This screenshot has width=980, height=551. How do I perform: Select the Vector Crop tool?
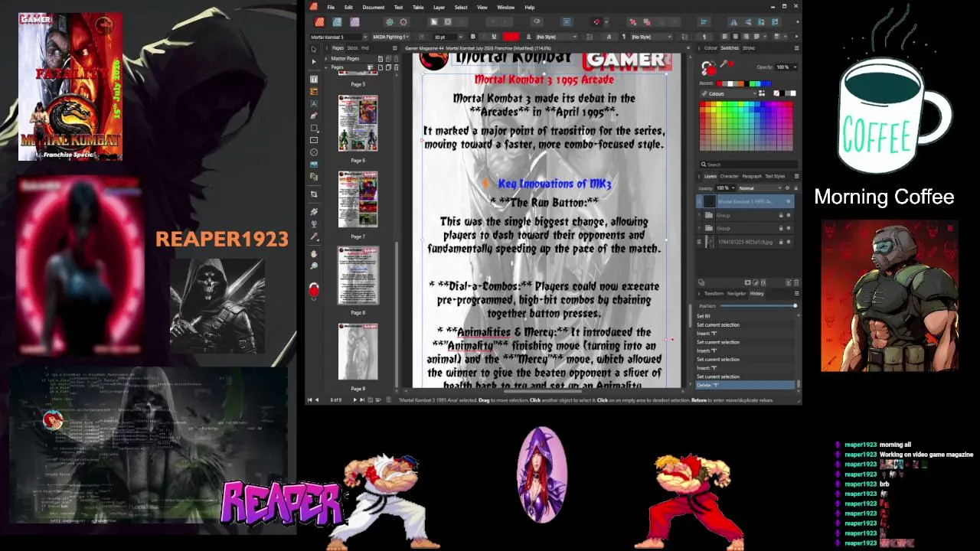tap(314, 194)
